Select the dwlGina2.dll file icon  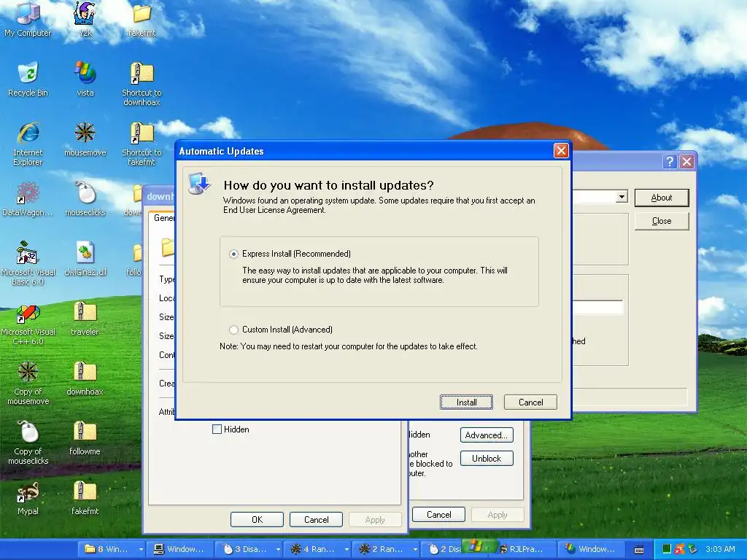click(85, 259)
